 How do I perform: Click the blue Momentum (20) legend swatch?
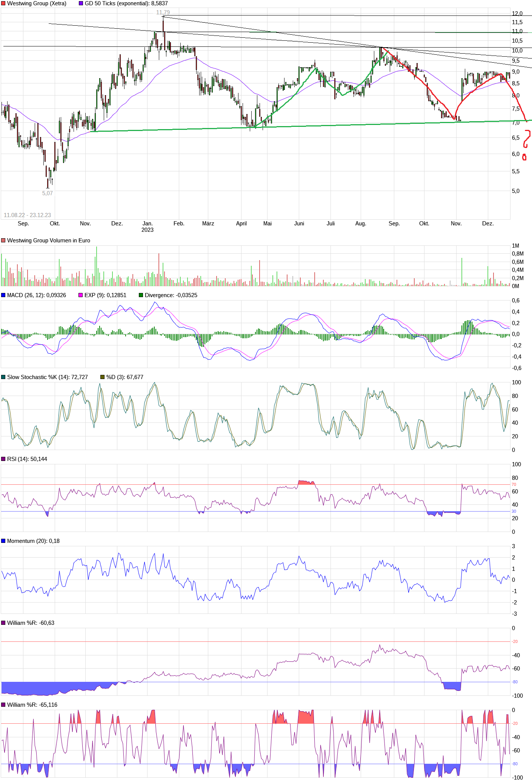point(3,541)
